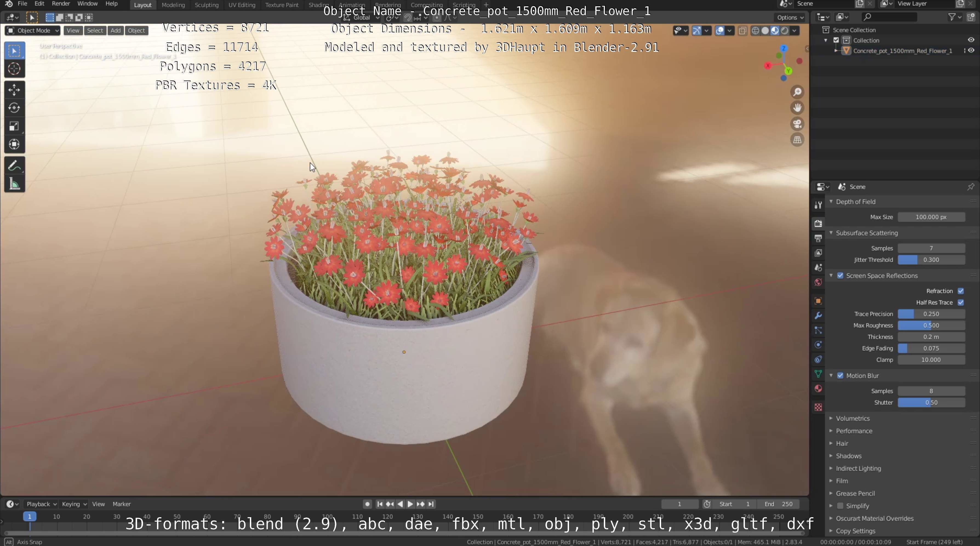Viewport: 980px width, 546px height.
Task: Activate the Rotate tool
Action: tap(15, 108)
